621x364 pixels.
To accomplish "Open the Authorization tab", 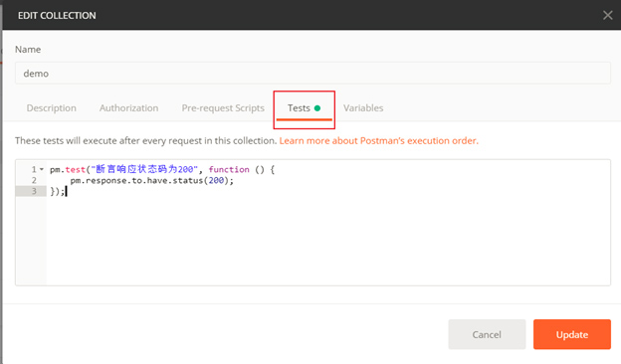I will pos(128,108).
